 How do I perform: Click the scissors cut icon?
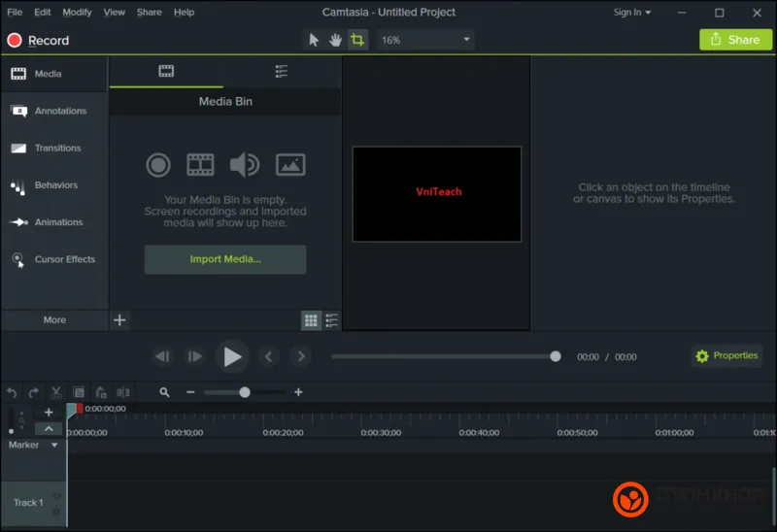56,392
